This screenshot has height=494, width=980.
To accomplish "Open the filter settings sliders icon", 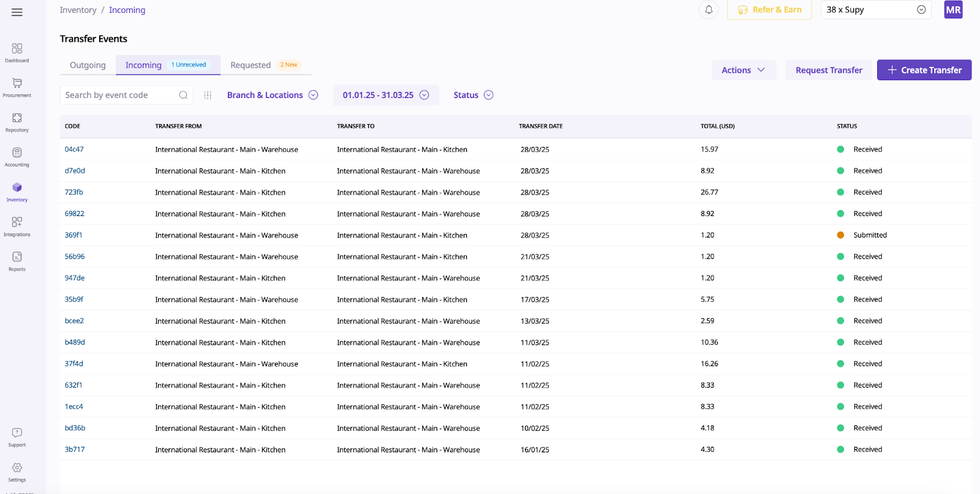I will point(208,95).
